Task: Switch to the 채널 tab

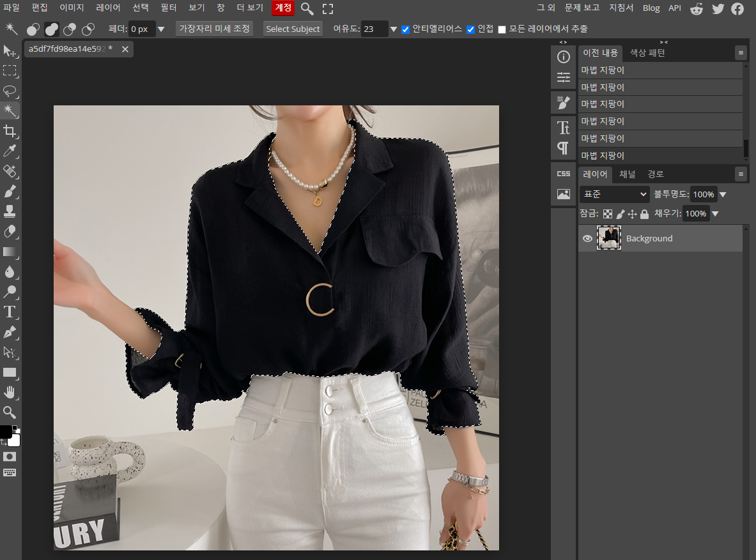Action: click(x=628, y=174)
